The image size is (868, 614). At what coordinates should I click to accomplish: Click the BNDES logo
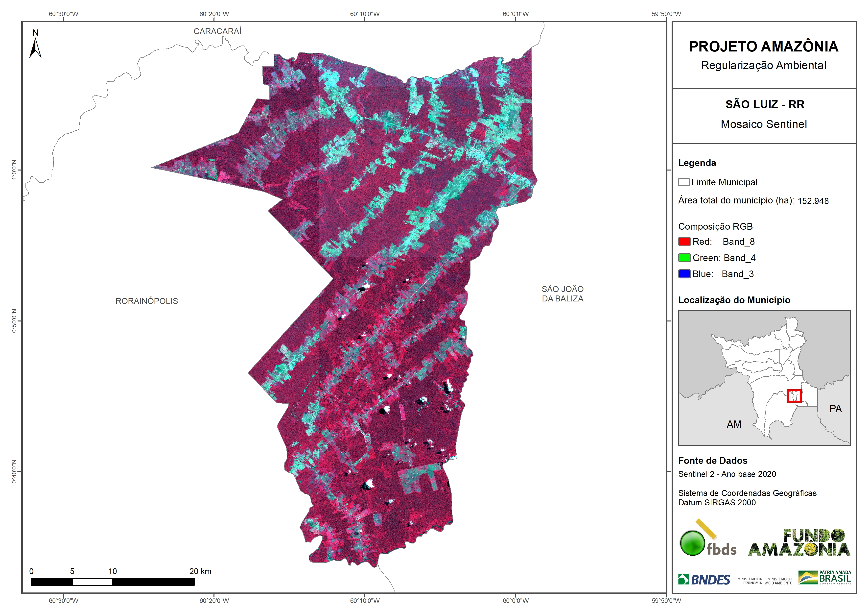(704, 579)
